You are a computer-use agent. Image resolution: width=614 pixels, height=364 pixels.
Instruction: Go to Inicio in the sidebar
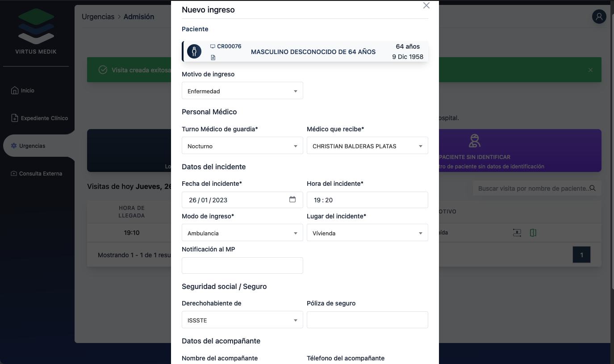click(x=27, y=91)
